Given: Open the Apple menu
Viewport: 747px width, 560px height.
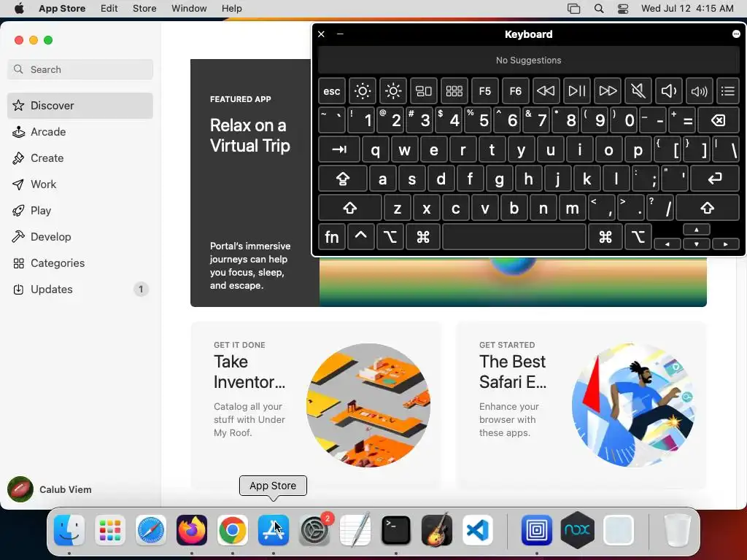Looking at the screenshot, I should tap(19, 9).
